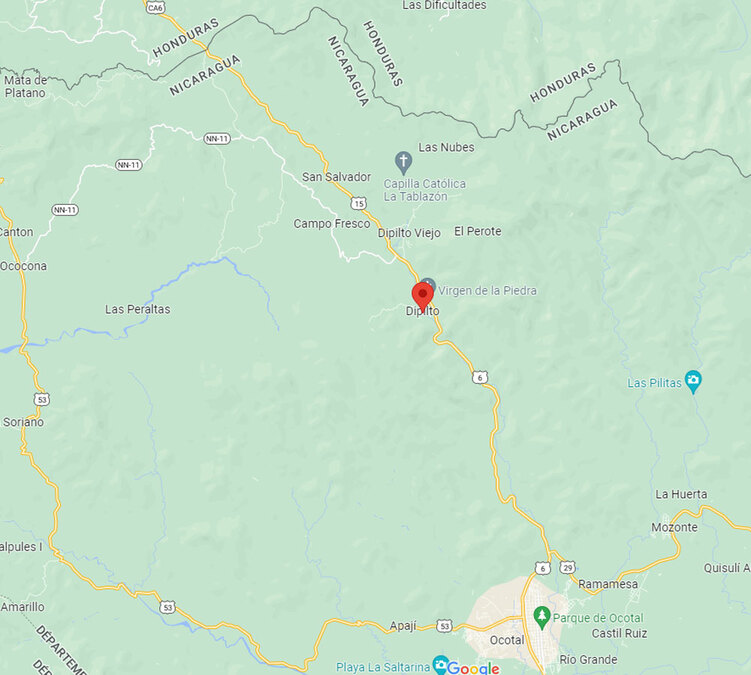Image resolution: width=751 pixels, height=675 pixels.
Task: Open the Playa La Saltarina camera marker
Action: [440, 665]
